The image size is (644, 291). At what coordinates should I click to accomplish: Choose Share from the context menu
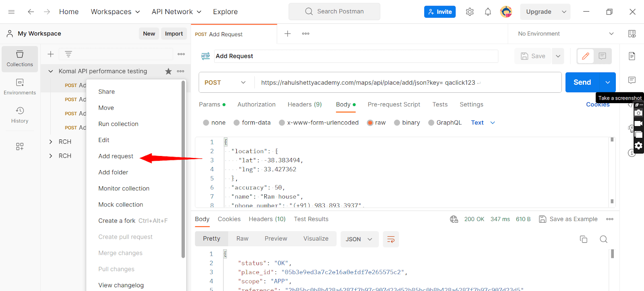(107, 92)
